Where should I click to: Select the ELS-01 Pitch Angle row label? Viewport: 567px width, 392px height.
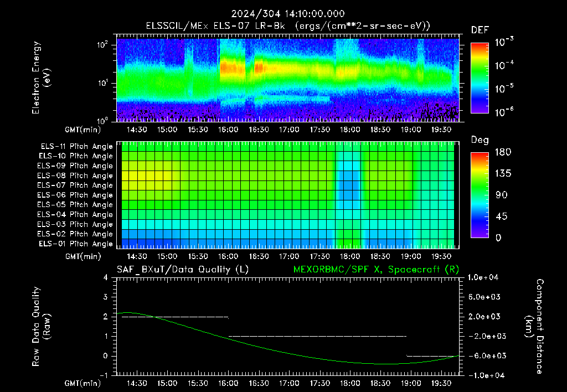tap(76, 244)
